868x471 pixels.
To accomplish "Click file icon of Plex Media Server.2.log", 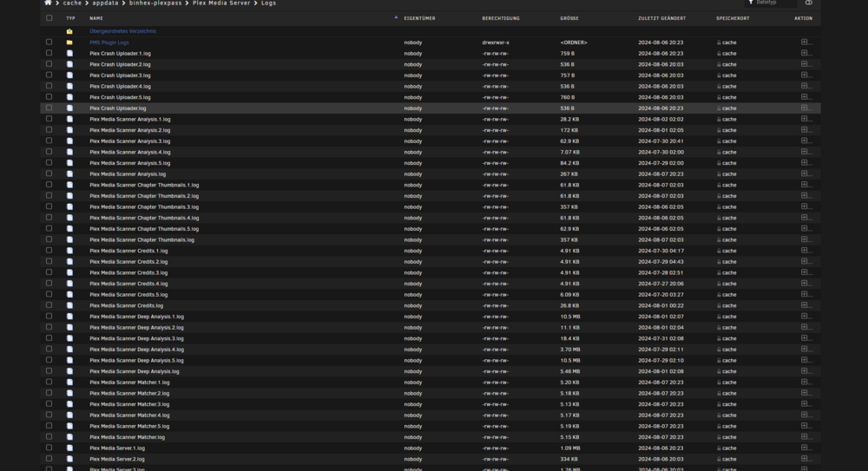I will pyautogui.click(x=69, y=459).
